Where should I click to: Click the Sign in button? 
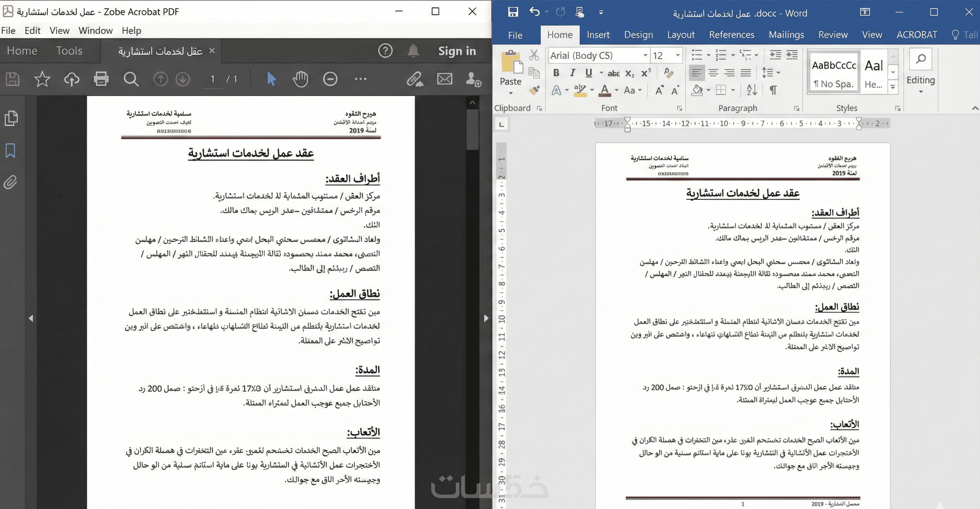click(457, 51)
